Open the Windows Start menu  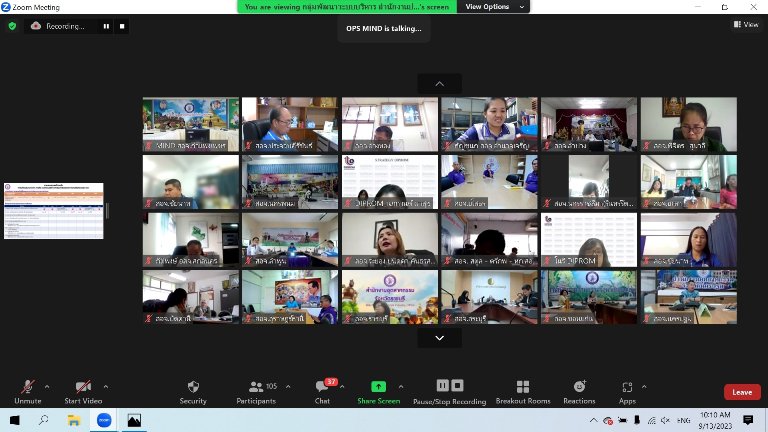15,420
